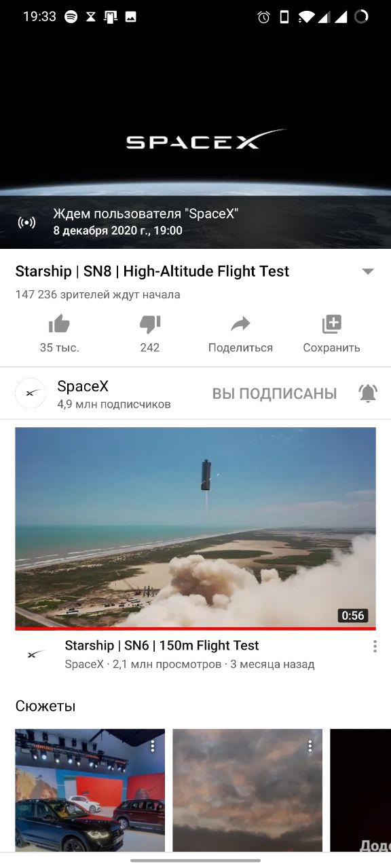This screenshot has height=868, width=391.
Task: Expand video description with the arrow
Action: [368, 271]
